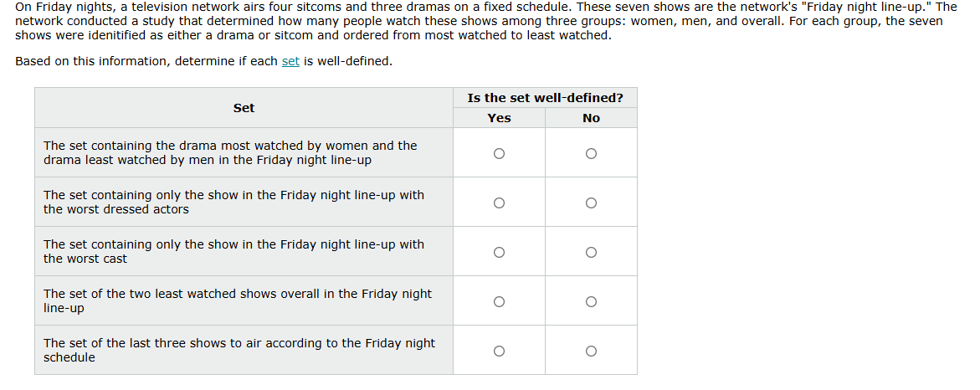Mark Yes for the worst cast set
This screenshot has height=390, width=980.
(x=499, y=252)
